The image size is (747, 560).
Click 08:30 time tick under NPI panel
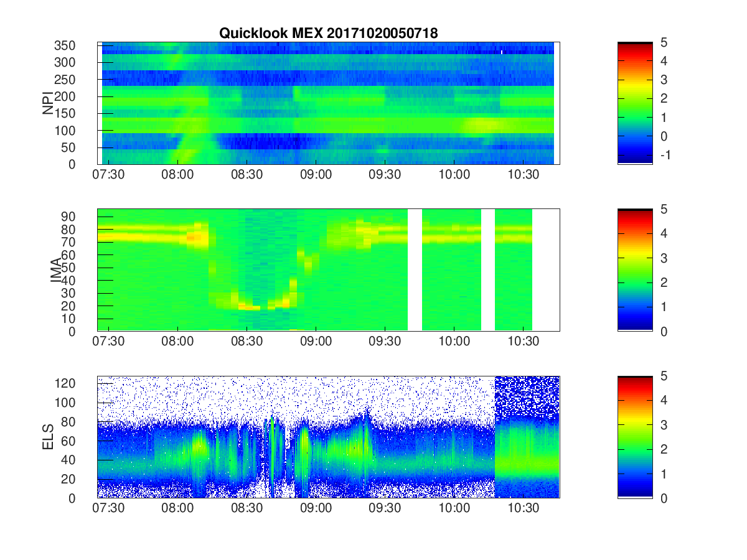(247, 175)
